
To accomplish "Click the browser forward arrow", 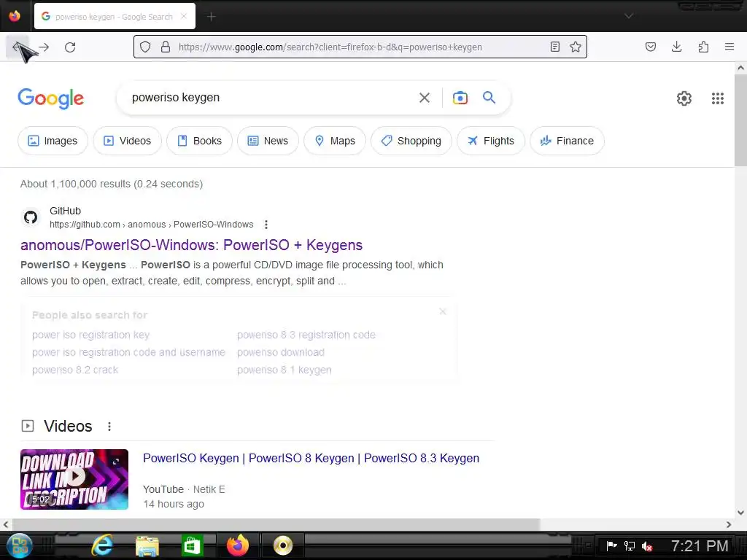I will [x=44, y=47].
